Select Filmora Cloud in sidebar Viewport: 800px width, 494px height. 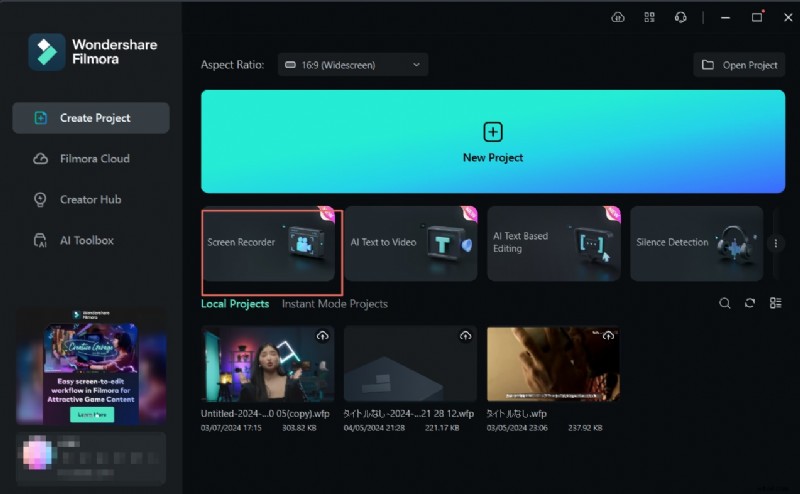click(94, 159)
